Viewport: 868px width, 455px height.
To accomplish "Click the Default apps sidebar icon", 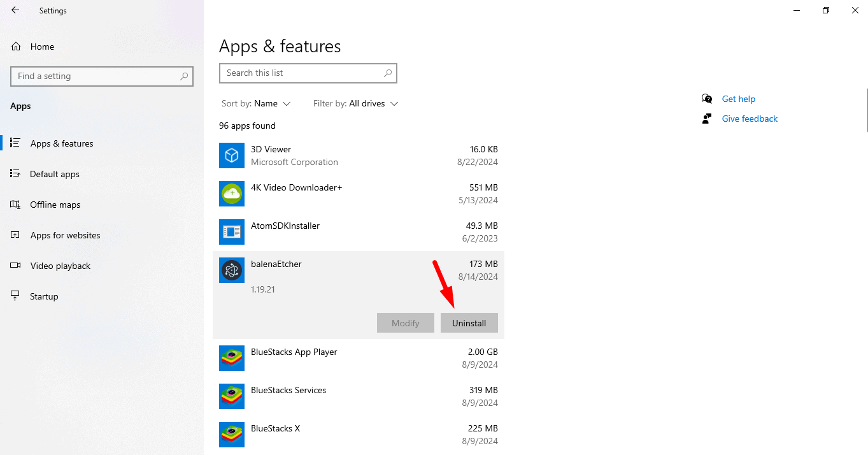I will 15,174.
